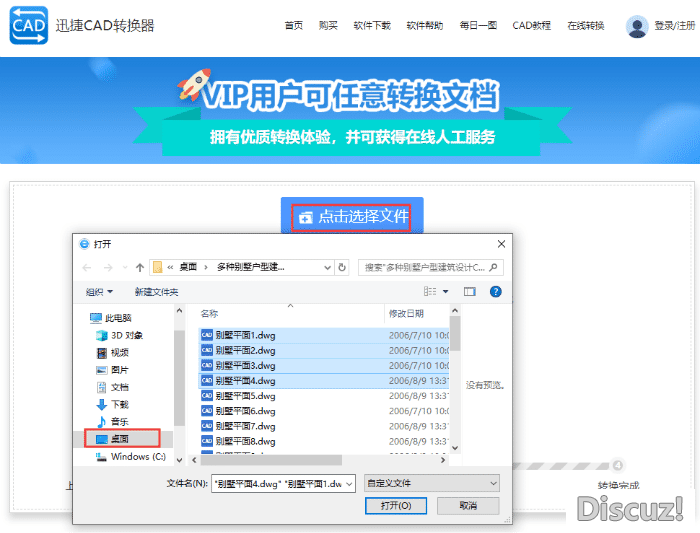This screenshot has width=700, height=533.
Task: Open the 自定义文件 file type dropdown
Action: coord(431,483)
